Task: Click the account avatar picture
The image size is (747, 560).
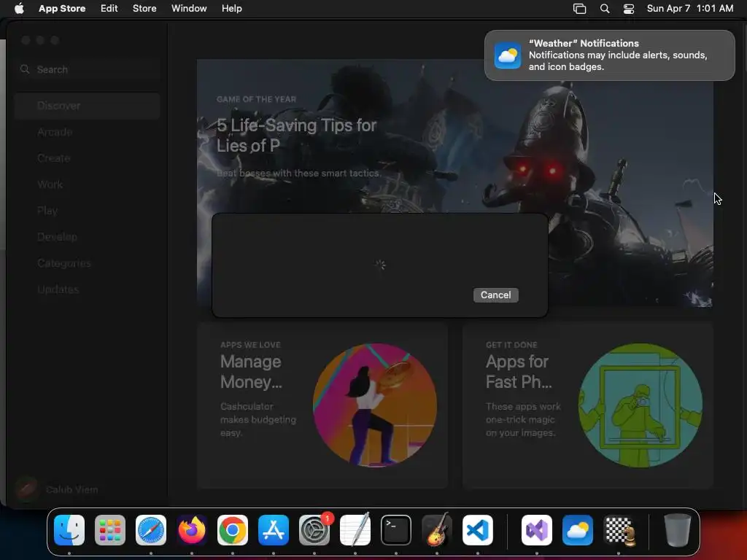Action: (27, 489)
